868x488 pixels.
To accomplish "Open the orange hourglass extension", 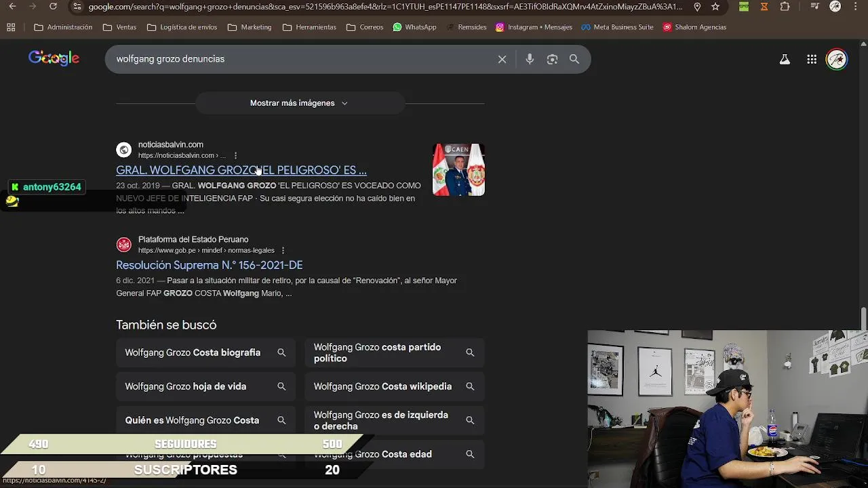I will [764, 7].
